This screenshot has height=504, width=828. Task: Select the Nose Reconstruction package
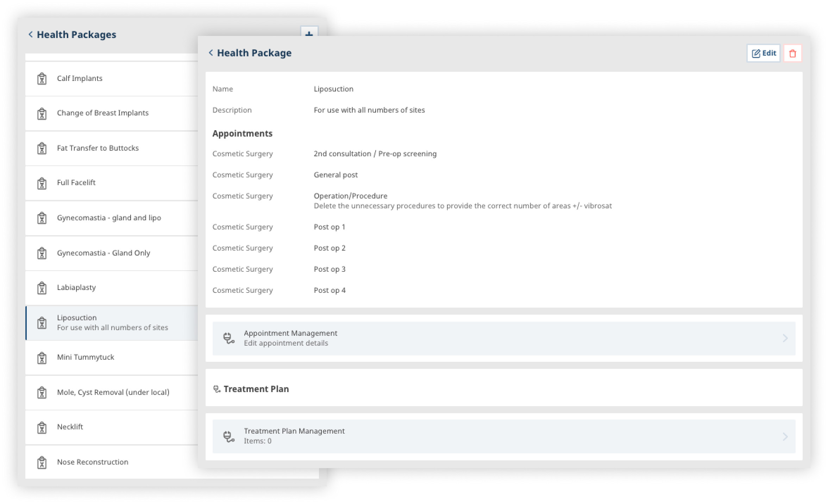point(92,461)
